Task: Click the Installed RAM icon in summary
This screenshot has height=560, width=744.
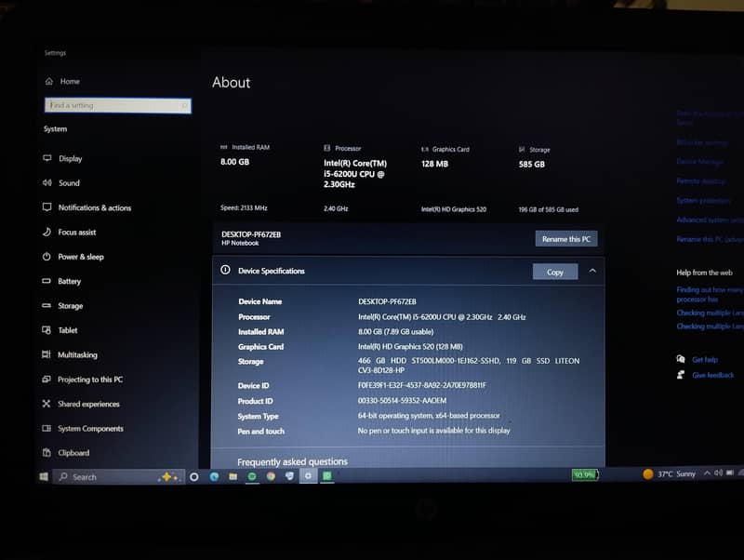Action: [x=224, y=147]
